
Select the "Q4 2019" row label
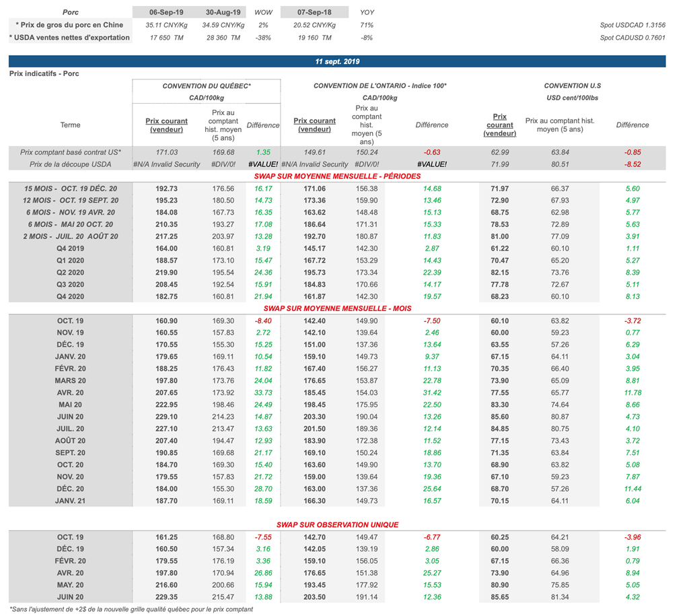70,248
